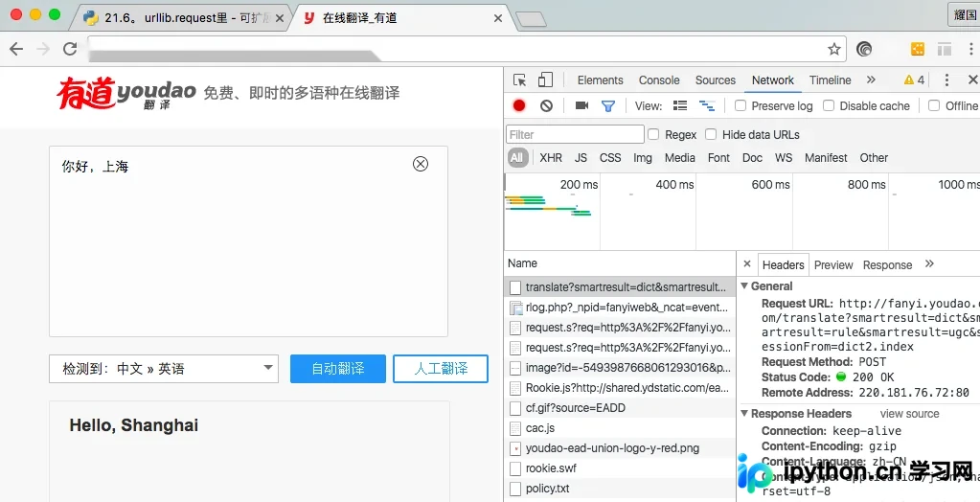
Task: Switch to large request rows view
Action: 680,105
